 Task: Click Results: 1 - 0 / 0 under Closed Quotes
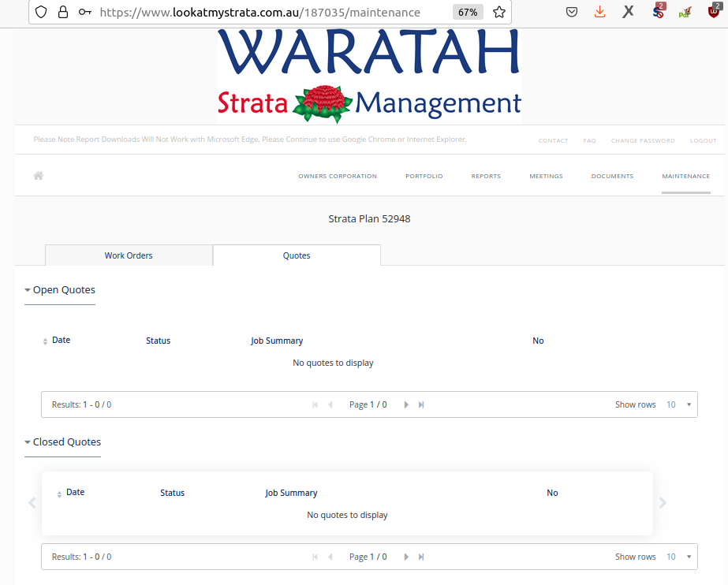coord(82,557)
